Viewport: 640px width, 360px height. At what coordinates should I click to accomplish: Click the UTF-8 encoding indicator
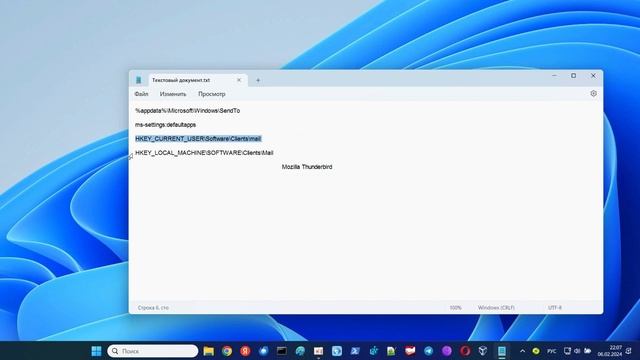pos(555,308)
